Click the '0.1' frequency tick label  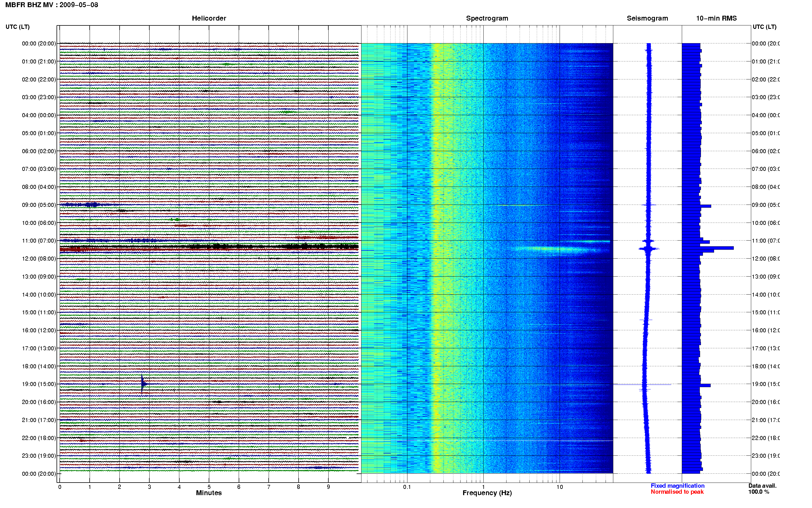tap(407, 487)
